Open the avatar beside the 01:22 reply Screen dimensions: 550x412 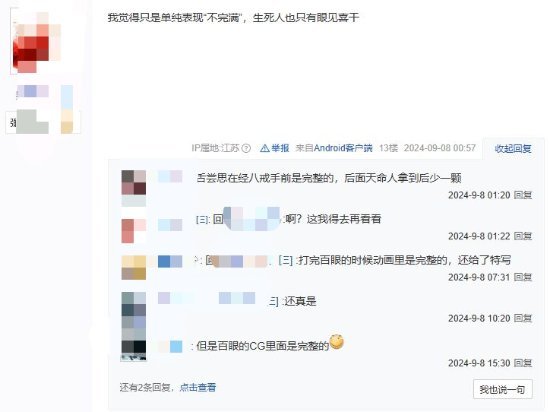pos(134,231)
